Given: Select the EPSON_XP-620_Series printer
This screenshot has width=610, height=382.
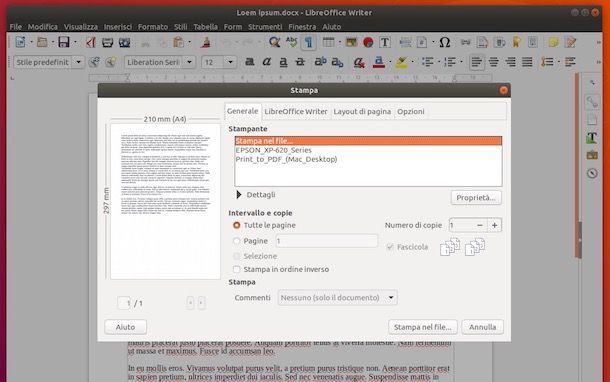Looking at the screenshot, I should click(368, 150).
